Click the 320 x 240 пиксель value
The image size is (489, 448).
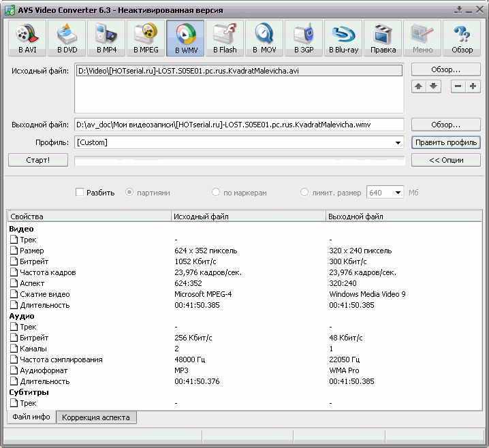pos(360,251)
